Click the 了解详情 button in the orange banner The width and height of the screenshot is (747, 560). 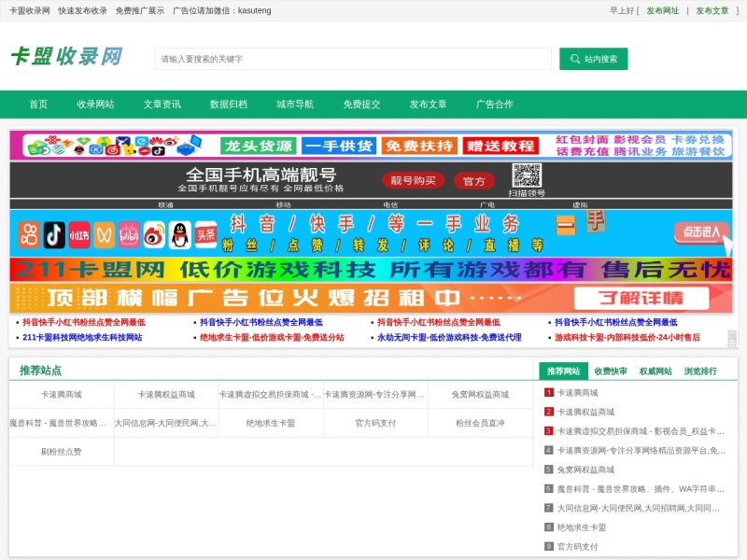click(641, 298)
